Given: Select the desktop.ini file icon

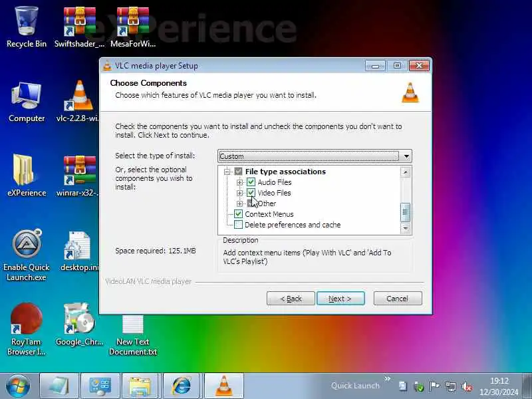Looking at the screenshot, I should coord(79,252).
